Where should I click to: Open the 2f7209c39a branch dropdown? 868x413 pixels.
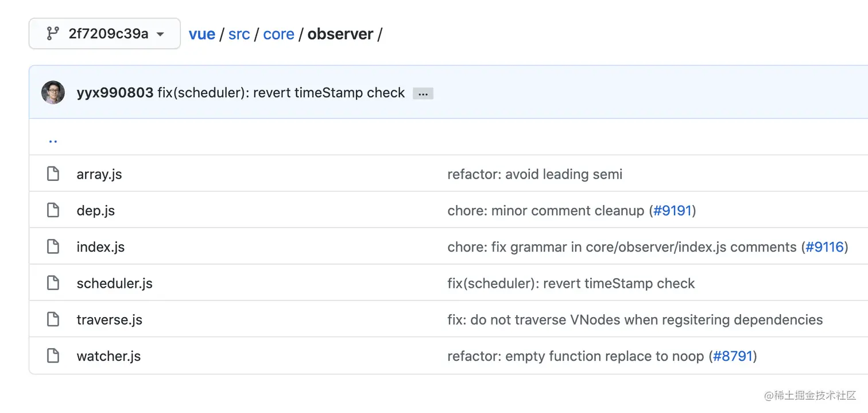pos(104,34)
